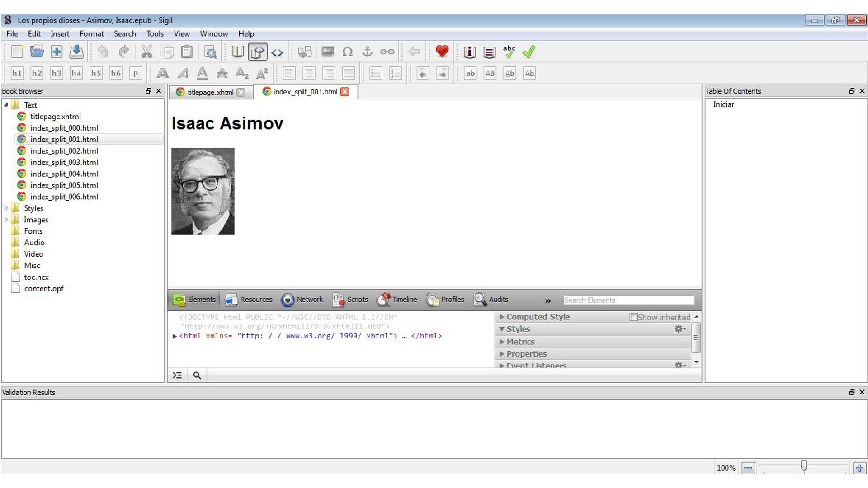
Task: Click the Search Elements input field
Action: 628,300
